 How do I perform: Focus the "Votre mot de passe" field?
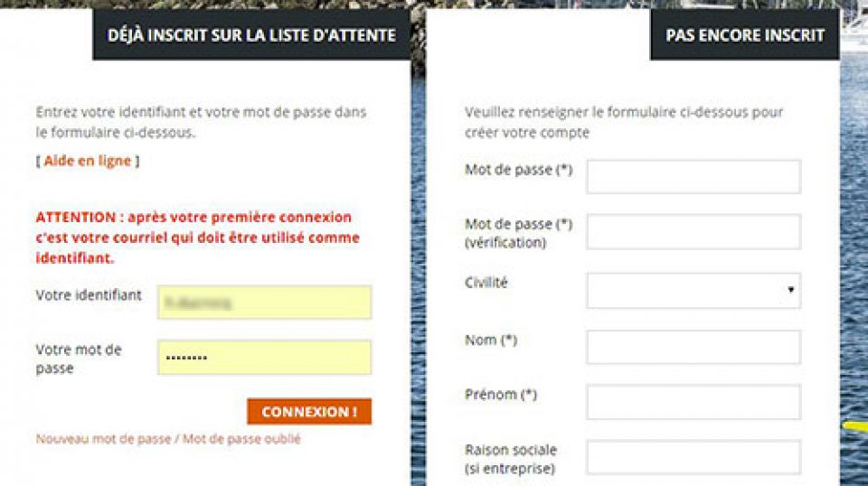[x=264, y=357]
